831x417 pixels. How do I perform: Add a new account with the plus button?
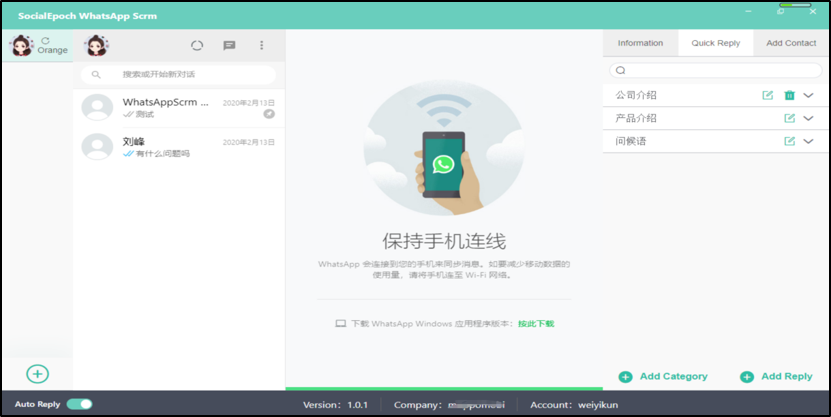(x=38, y=374)
